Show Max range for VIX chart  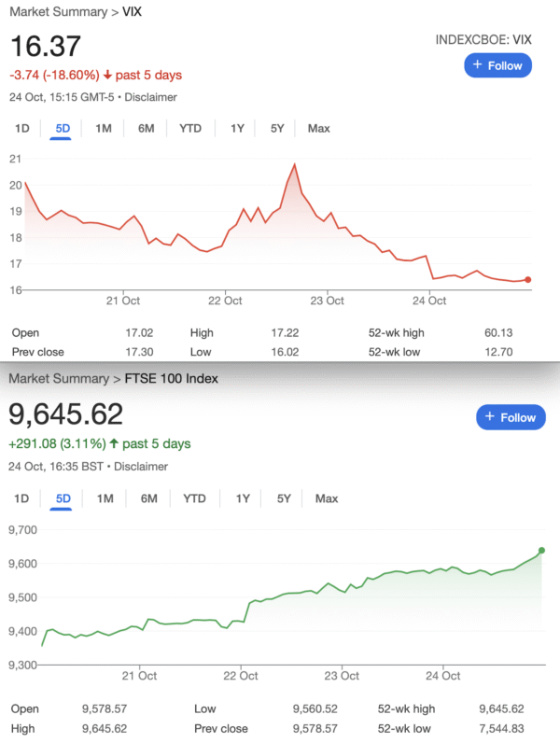318,128
